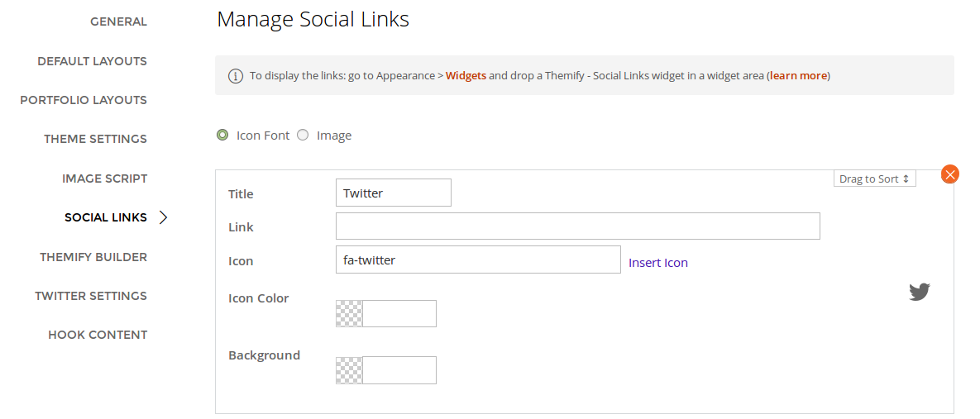Click the Link URL input field
Viewport: 980px width, 419px height.
(577, 226)
